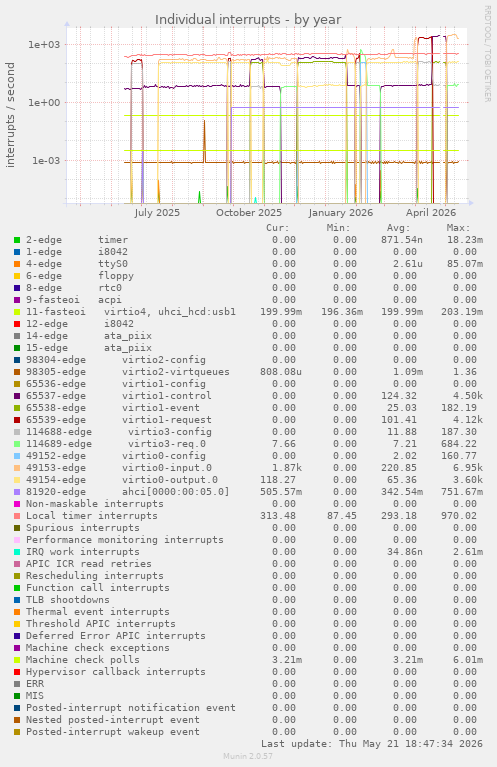Click the '1-edge i8042' legend label
Viewport: 497px width, 767px height.
[x=77, y=252]
